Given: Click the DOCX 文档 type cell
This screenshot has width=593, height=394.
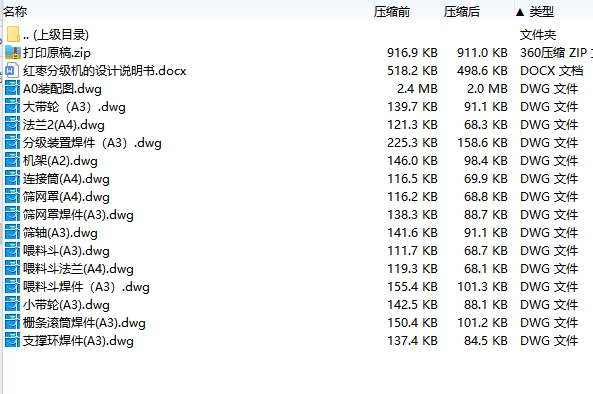Looking at the screenshot, I should [551, 71].
